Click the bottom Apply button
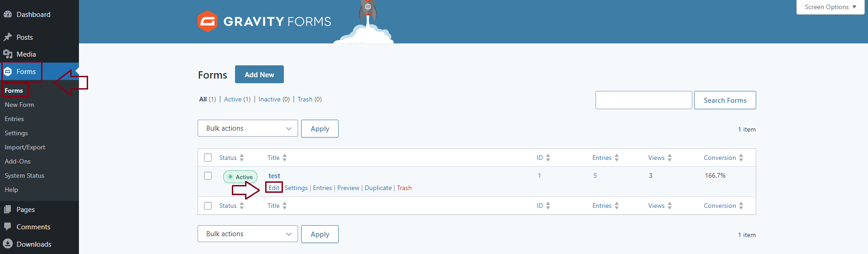868x254 pixels. click(x=320, y=234)
